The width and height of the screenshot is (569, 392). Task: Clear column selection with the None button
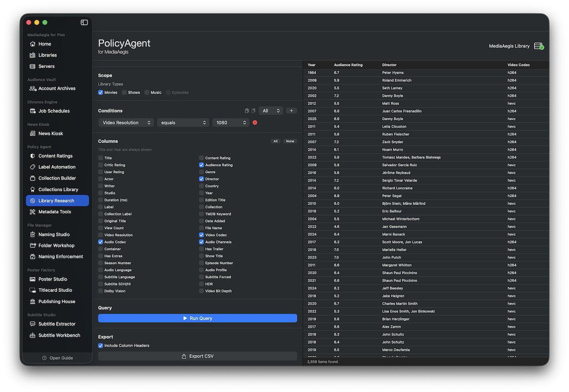tap(290, 141)
